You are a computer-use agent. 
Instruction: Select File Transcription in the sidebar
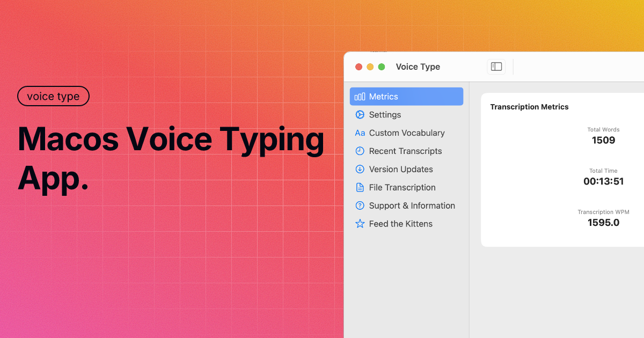[402, 188]
